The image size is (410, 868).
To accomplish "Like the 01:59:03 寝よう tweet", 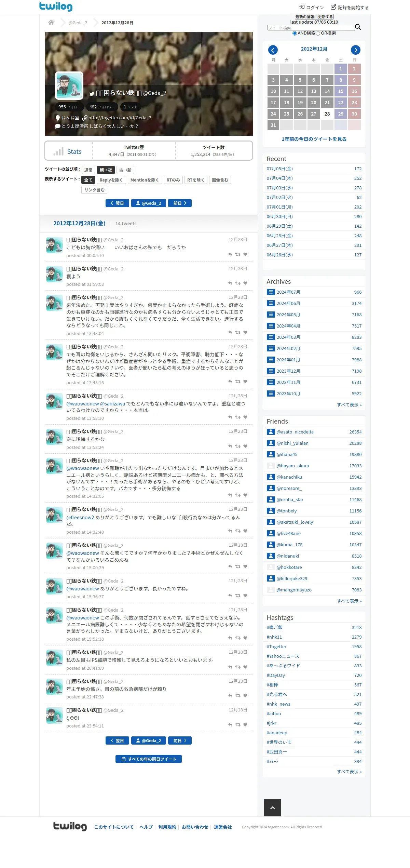I will point(245,283).
